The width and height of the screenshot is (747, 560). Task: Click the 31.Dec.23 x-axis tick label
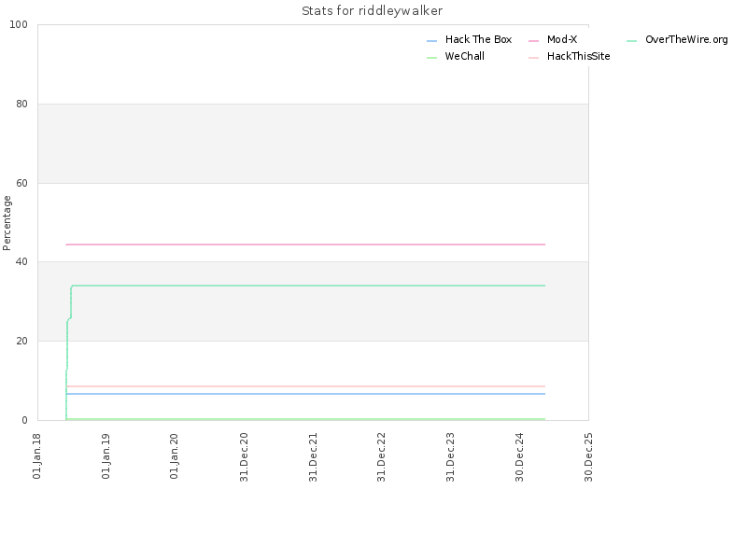[450, 457]
